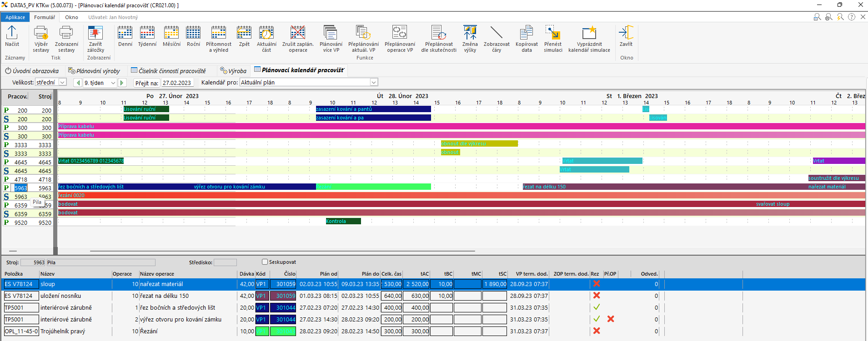868x341 pixels.
Task: Click the Přejít na date field
Action: 177,83
